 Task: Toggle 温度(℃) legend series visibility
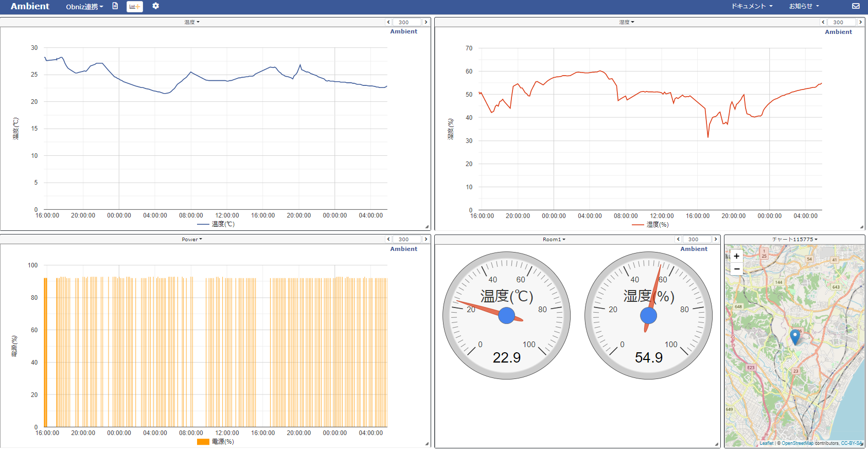216,224
